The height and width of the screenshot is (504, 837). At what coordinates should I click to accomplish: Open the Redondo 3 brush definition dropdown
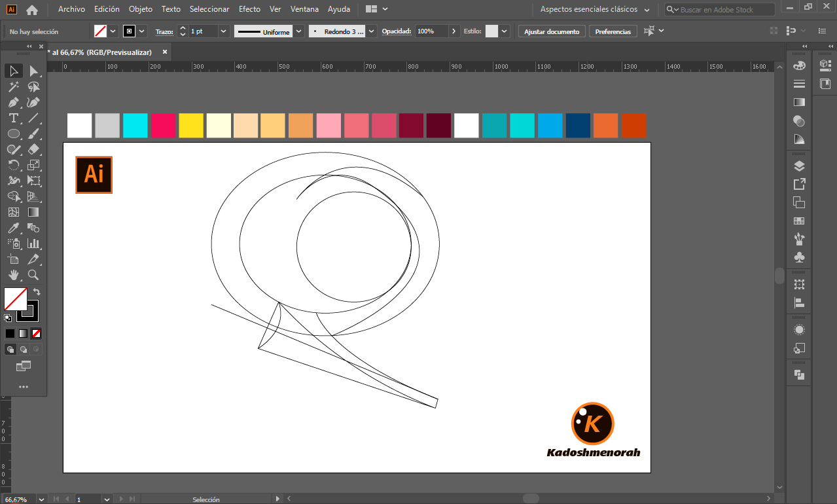(x=372, y=31)
